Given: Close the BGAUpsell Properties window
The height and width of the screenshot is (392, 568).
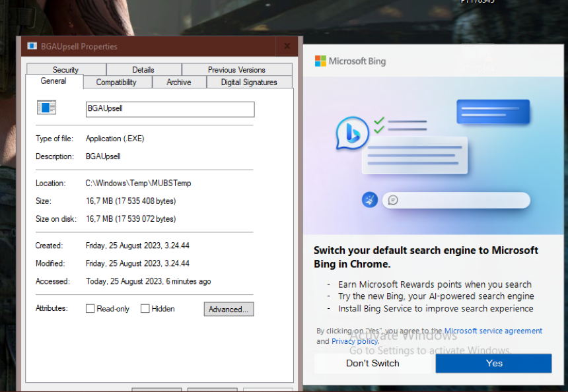Looking at the screenshot, I should (x=287, y=46).
